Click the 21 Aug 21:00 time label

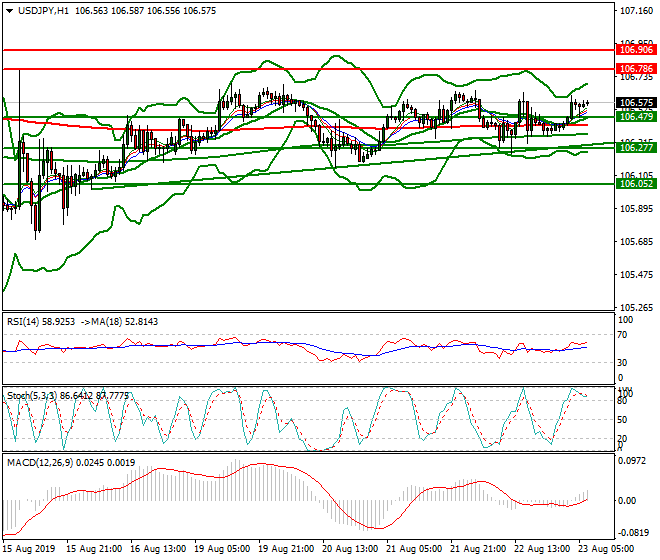pyautogui.click(x=478, y=549)
